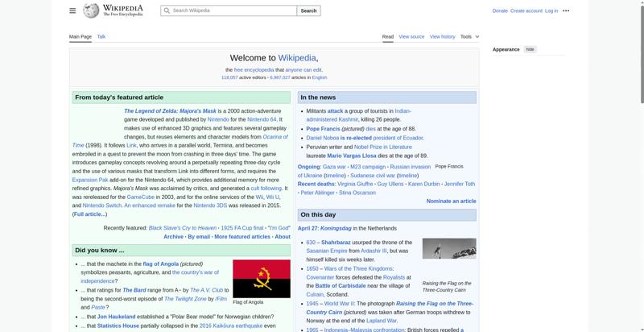
Task: Open the Ocarina of Time link
Action: coord(275,137)
